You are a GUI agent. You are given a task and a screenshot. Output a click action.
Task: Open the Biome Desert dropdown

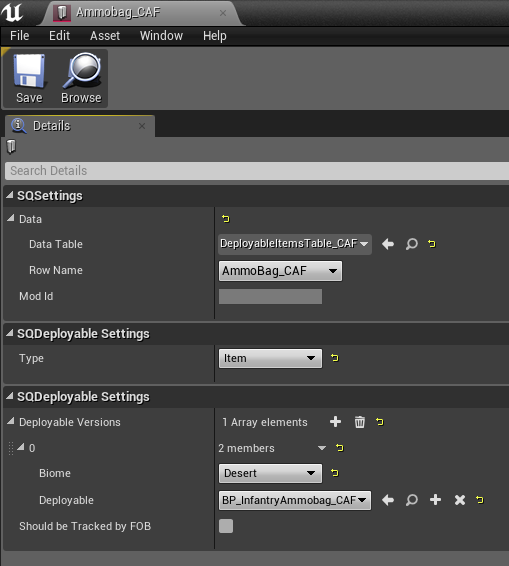point(270,473)
